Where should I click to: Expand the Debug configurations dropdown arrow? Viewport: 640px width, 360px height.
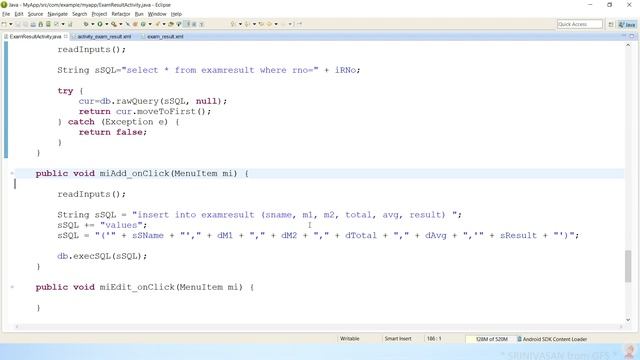click(93, 24)
